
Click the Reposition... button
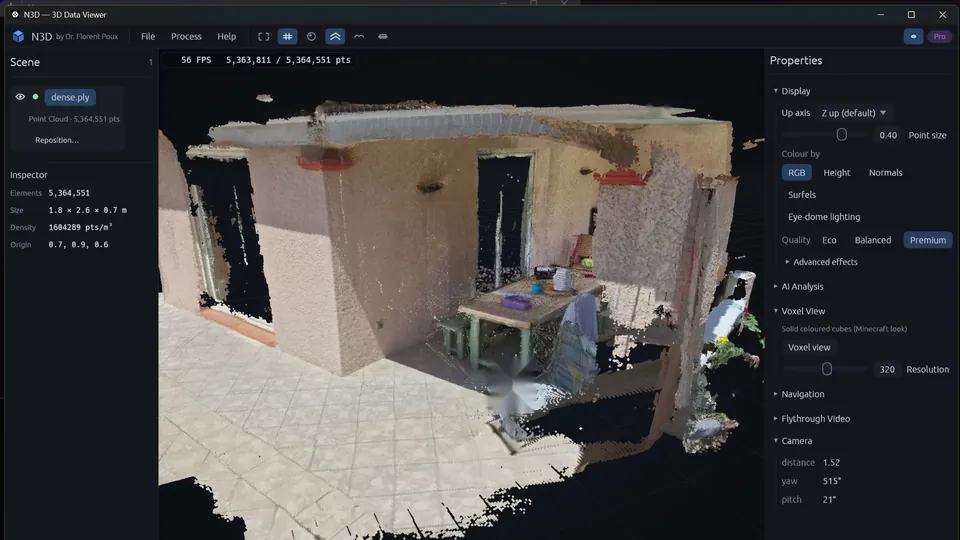tap(57, 140)
